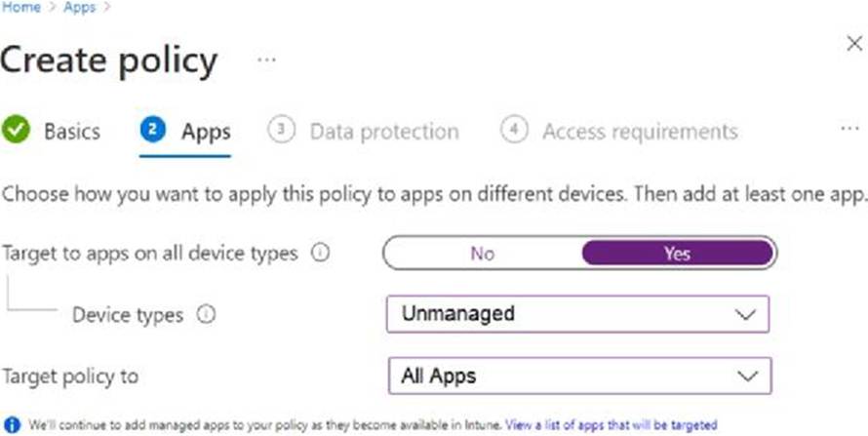Go to the Data protection tab
Screen dimensions: 868x436
[383, 131]
